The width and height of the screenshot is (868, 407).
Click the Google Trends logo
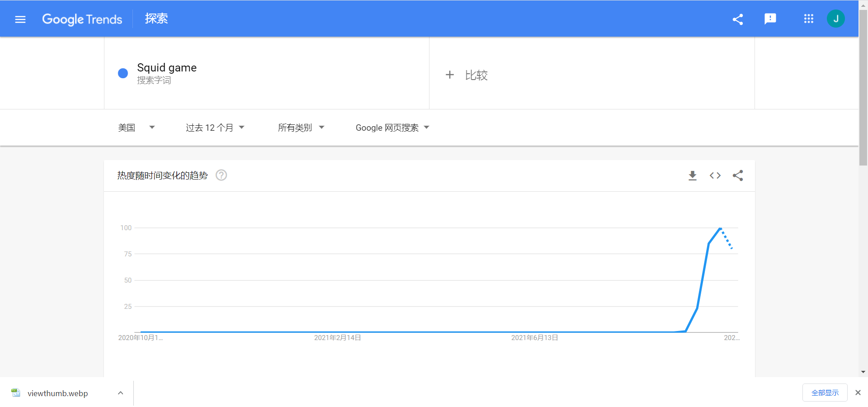(x=82, y=19)
